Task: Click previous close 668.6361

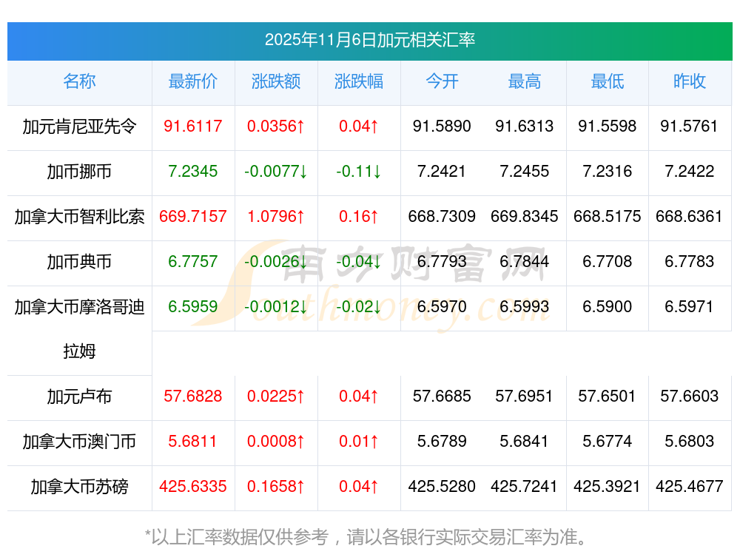Action: (x=690, y=217)
